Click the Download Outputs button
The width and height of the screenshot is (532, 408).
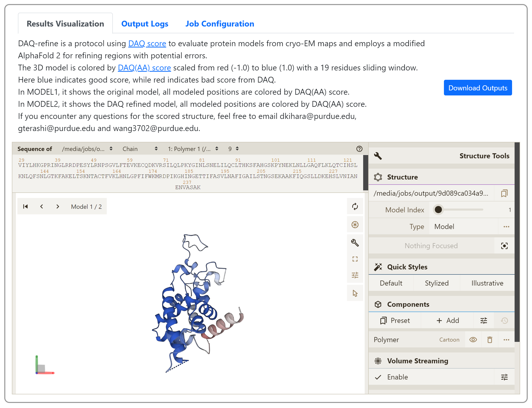pos(477,88)
